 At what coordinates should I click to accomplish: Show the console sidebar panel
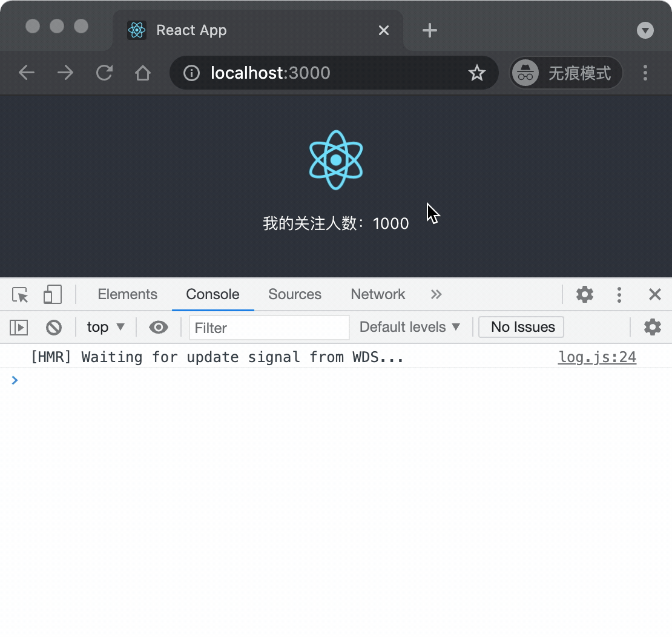pos(19,328)
